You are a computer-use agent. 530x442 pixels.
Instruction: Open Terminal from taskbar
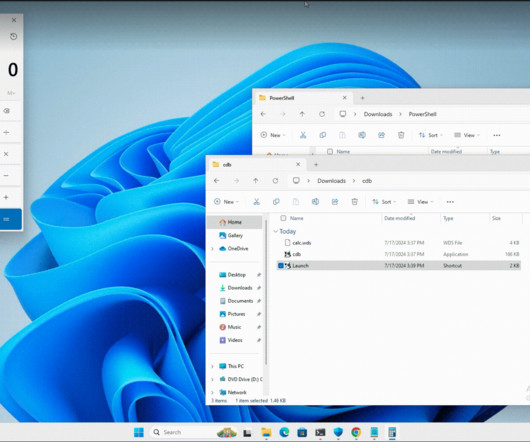coord(320,432)
